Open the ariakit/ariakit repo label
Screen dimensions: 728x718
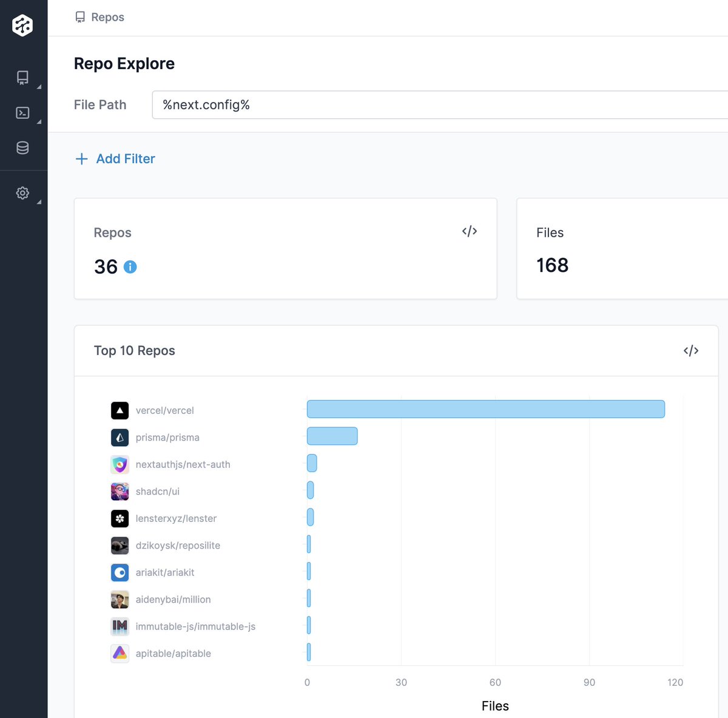(165, 572)
